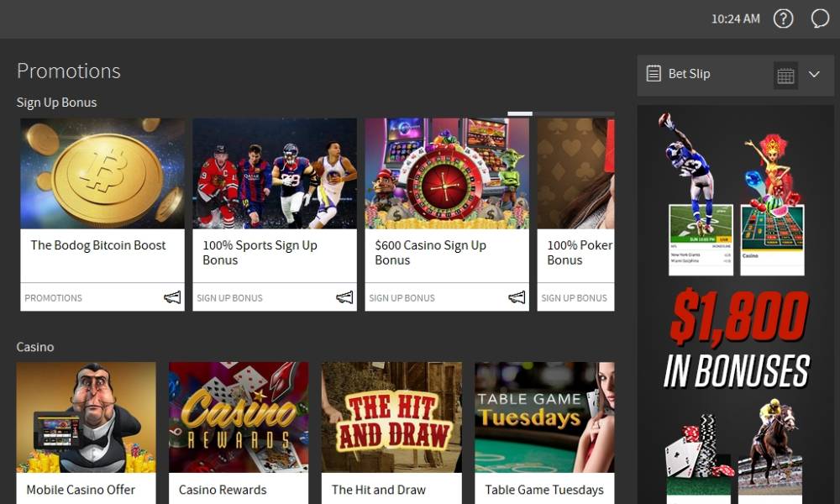Click the Promotions page heading
Screen dimensions: 840x504
(69, 71)
